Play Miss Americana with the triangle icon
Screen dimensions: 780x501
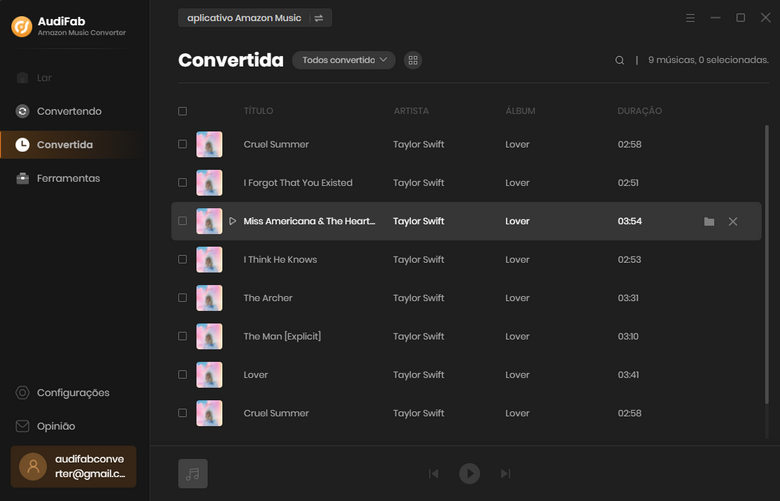tap(232, 221)
